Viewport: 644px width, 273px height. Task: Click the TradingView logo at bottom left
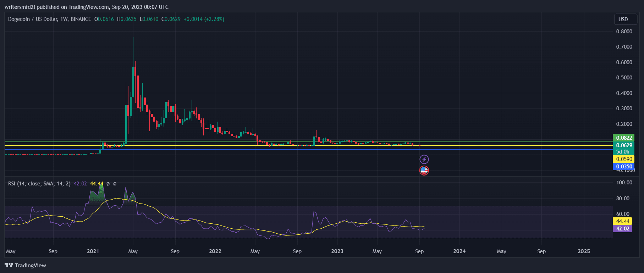(x=26, y=265)
